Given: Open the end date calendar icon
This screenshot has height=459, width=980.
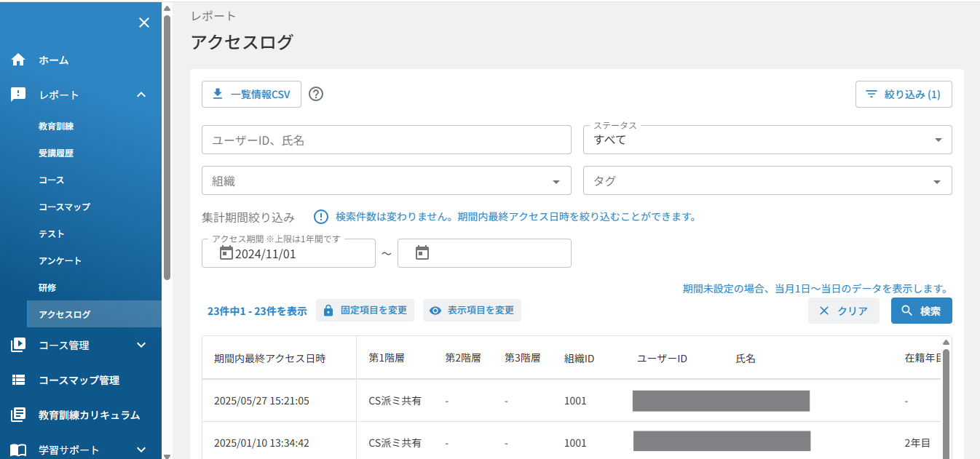Looking at the screenshot, I should (x=422, y=253).
